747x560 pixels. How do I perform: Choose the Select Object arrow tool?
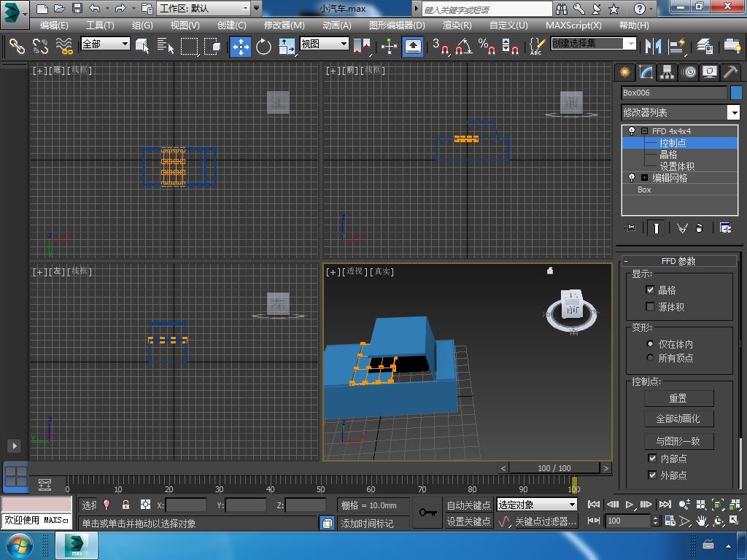tap(142, 46)
